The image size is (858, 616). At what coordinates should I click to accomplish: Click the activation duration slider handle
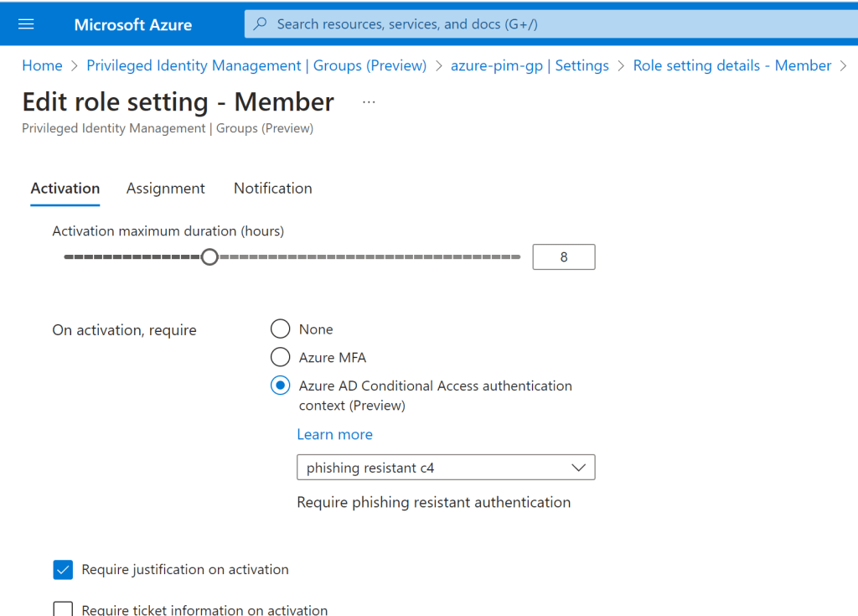[209, 257]
